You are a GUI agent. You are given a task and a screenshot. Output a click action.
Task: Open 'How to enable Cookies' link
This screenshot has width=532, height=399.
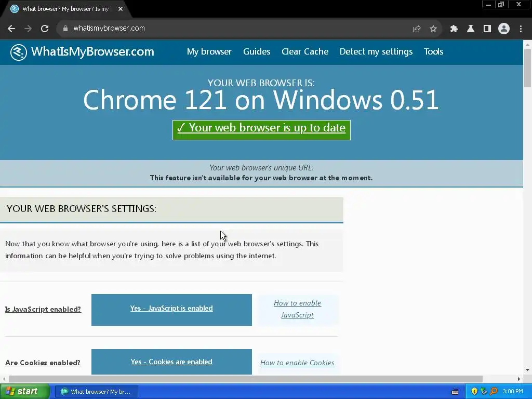coord(297,363)
